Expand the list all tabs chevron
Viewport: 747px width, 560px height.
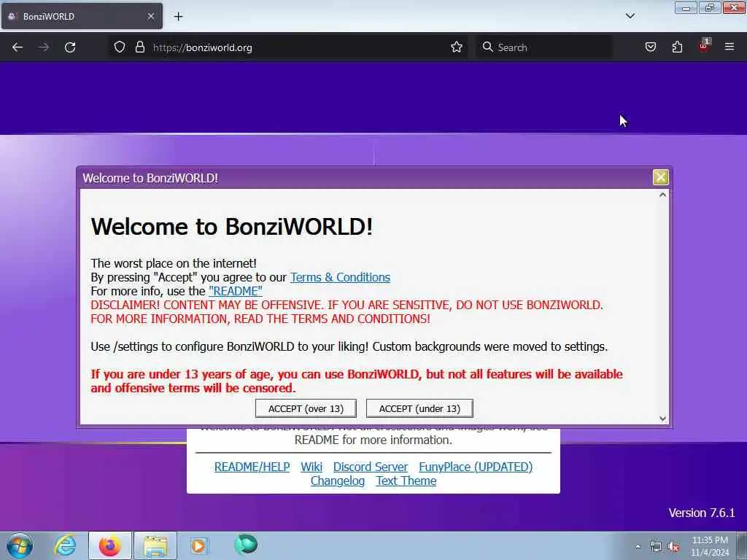[x=630, y=16]
